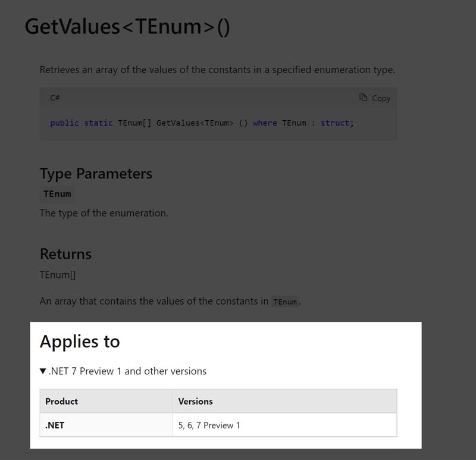The height and width of the screenshot is (460, 476).
Task: Click the Applies to heading
Action: [80, 342]
